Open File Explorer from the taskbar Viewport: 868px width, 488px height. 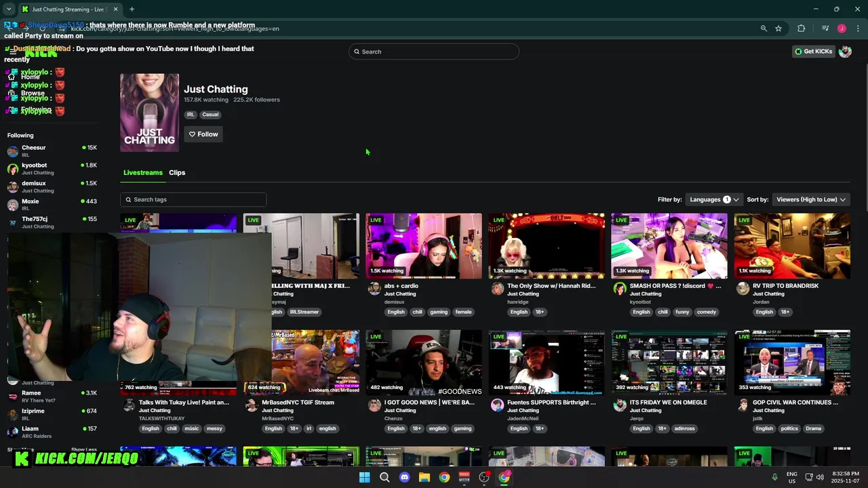tap(425, 477)
